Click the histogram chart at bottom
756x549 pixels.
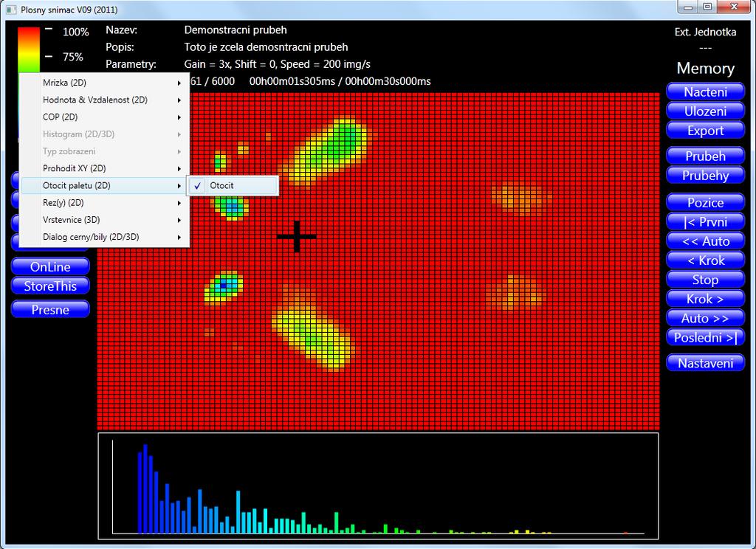[x=378, y=486]
